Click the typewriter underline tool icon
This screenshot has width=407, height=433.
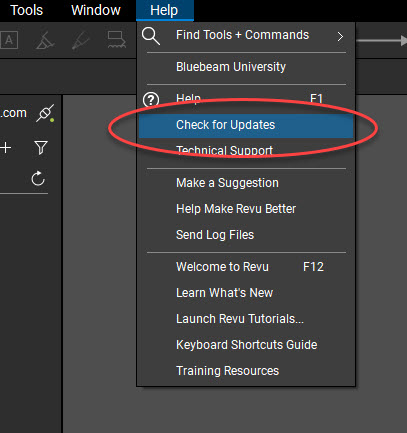point(117,40)
